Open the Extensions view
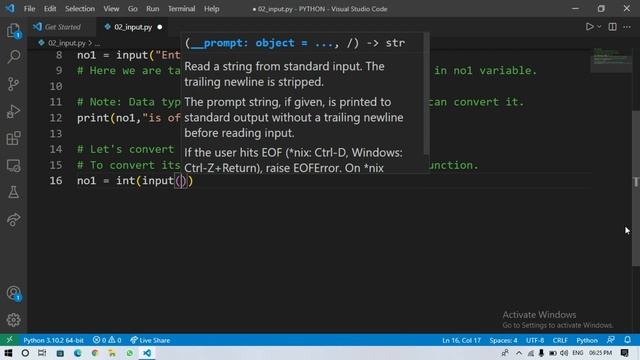Screen dimensions: 640x360 (13, 138)
